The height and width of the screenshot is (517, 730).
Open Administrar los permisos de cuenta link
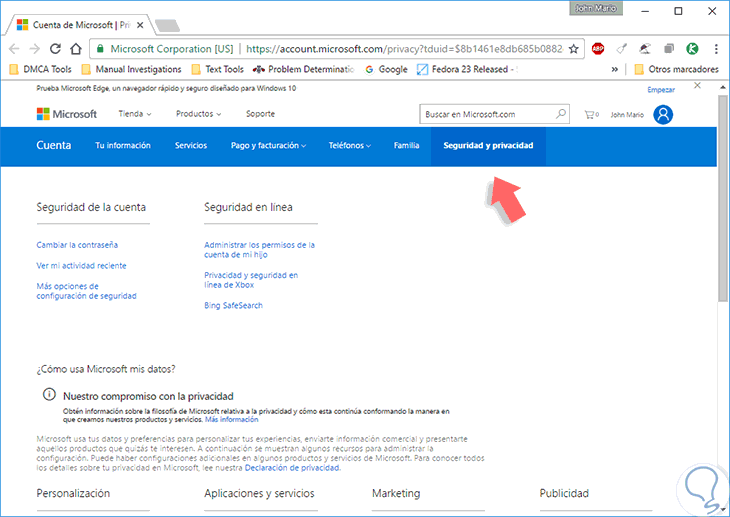[x=259, y=250]
